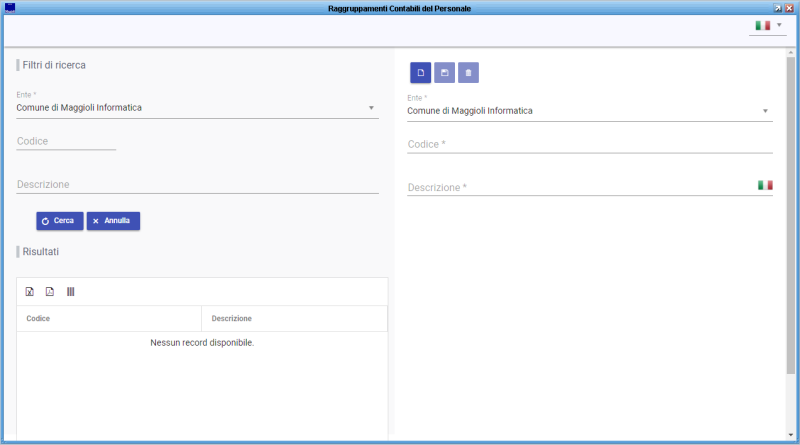
Task: Click scrollbar up arrow at top right
Action: (x=790, y=52)
